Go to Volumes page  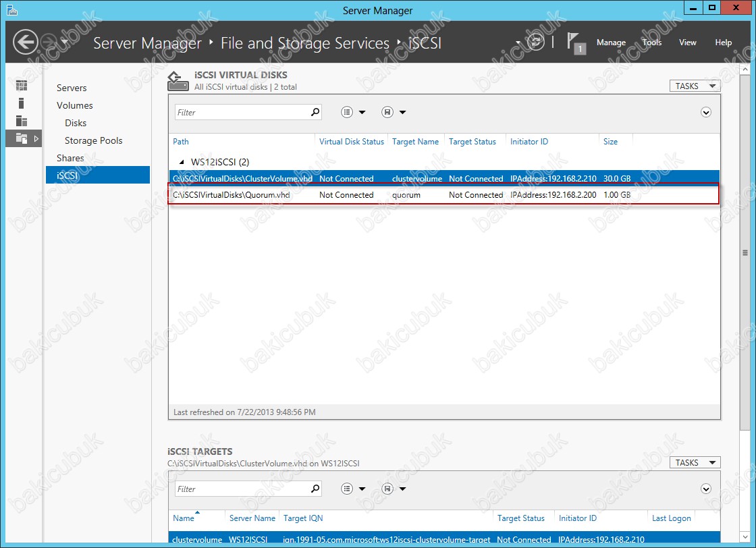coord(75,105)
